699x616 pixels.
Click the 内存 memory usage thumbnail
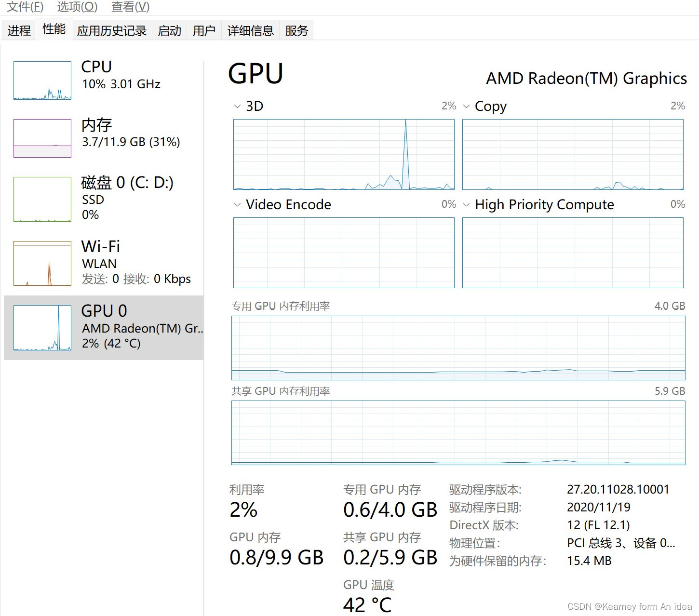(42, 138)
